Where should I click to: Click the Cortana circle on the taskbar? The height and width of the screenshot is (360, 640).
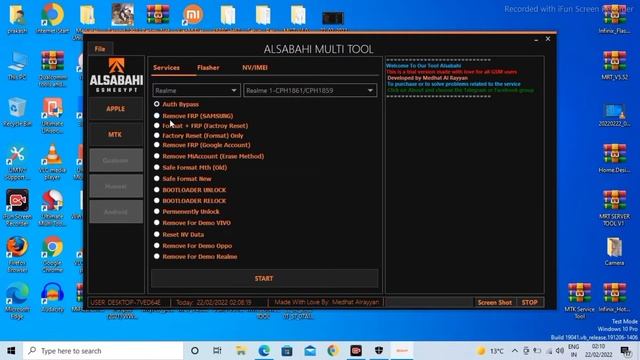195,351
